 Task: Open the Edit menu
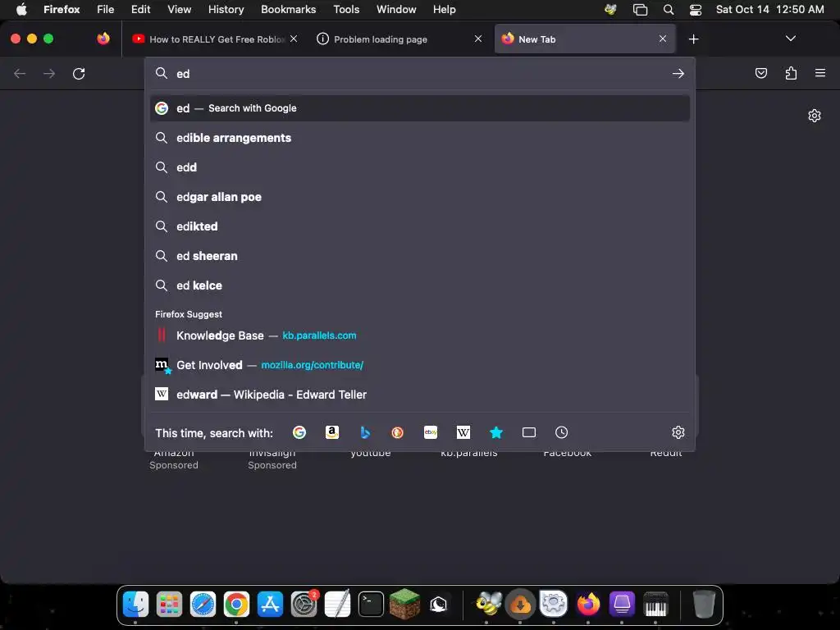[x=141, y=10]
